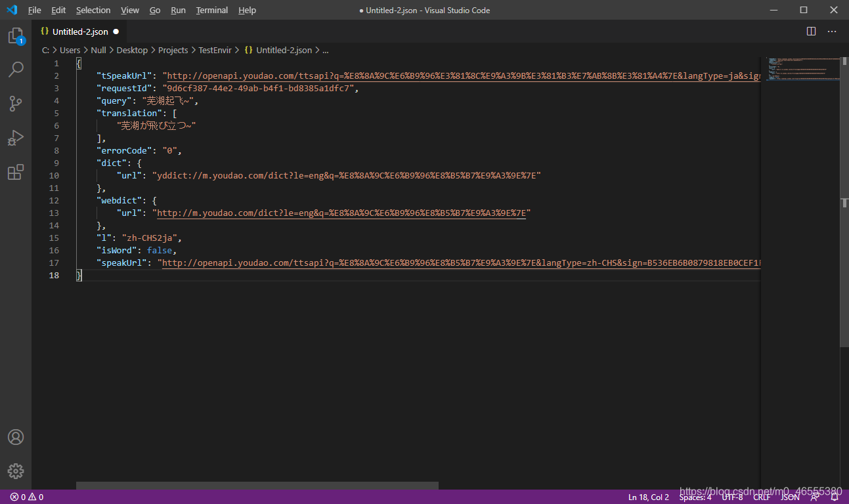Change indentation via Spaces: 4
This screenshot has width=849, height=504.
pyautogui.click(x=695, y=497)
